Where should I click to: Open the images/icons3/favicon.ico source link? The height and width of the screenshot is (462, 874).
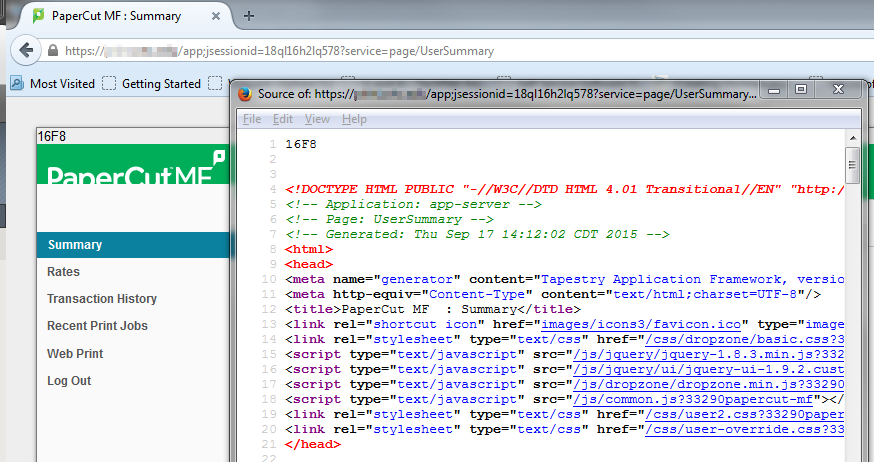[x=640, y=324]
